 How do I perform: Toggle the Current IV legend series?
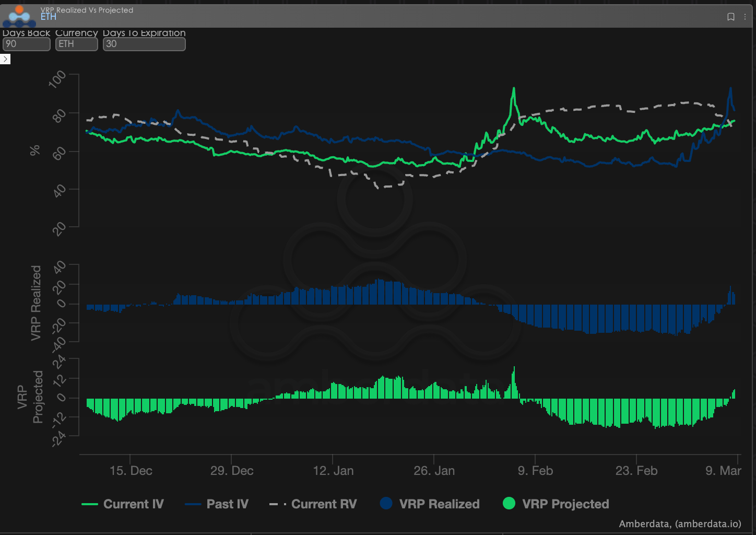point(123,504)
